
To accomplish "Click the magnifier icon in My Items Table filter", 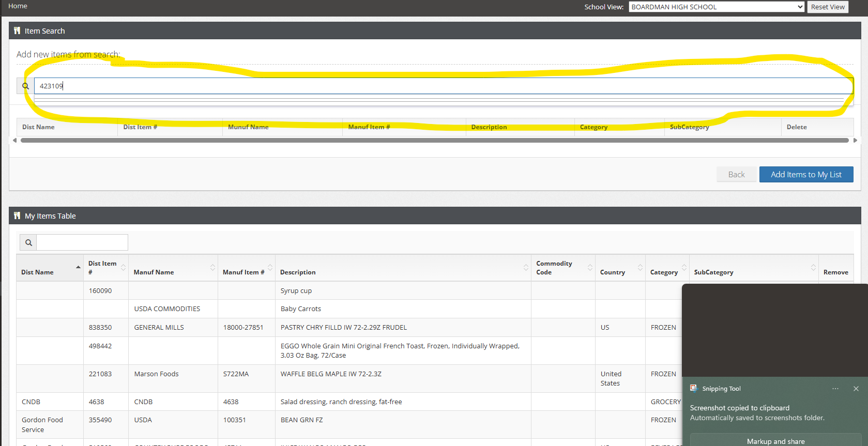I will pos(28,242).
